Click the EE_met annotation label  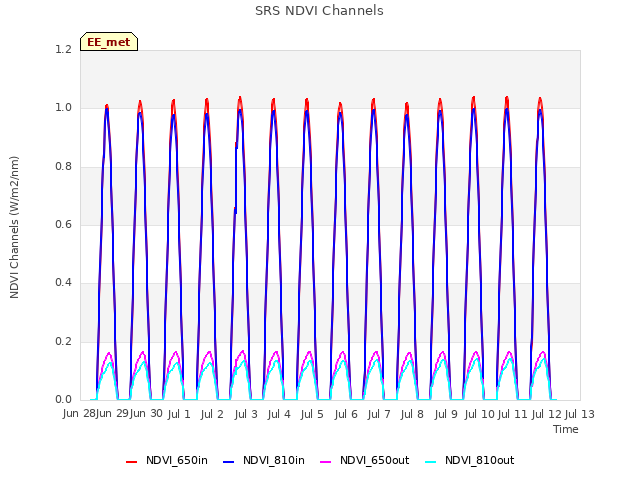pyautogui.click(x=109, y=42)
